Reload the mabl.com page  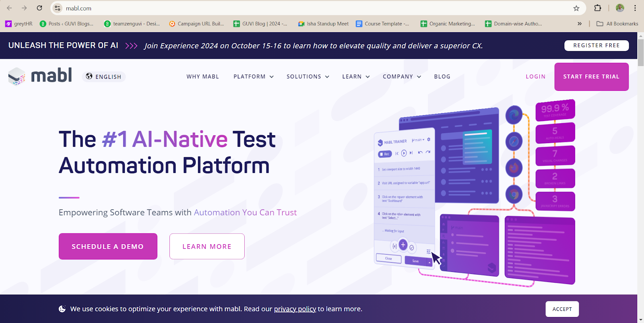pos(39,8)
